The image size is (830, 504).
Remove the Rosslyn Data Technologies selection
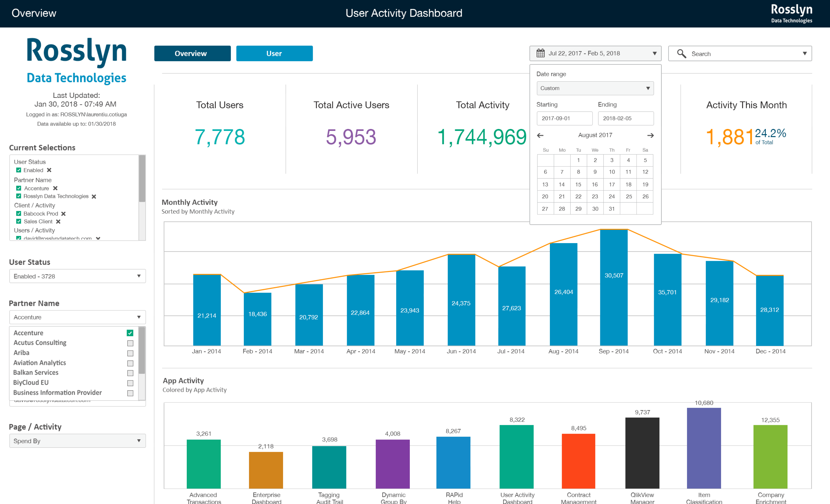point(94,196)
